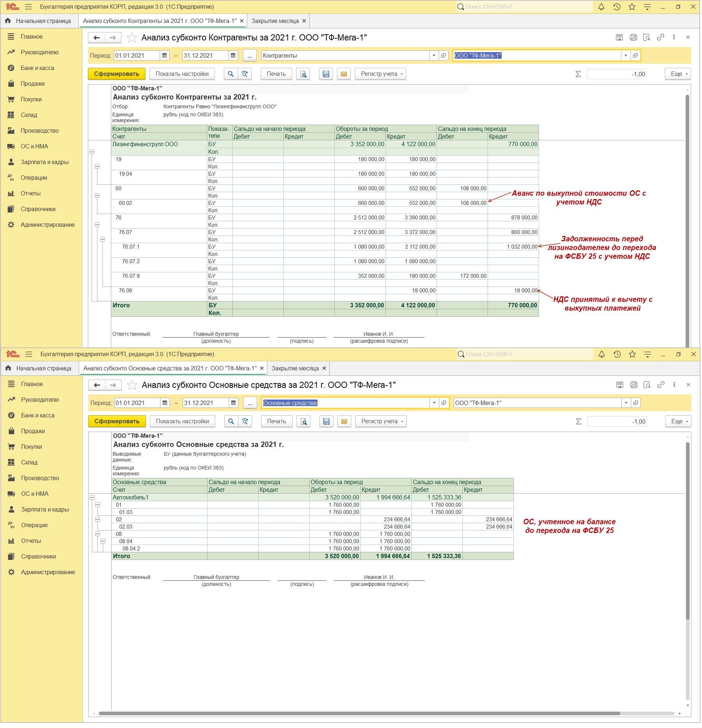Open Еще menu in bottom report
The image size is (702, 728).
[679, 421]
